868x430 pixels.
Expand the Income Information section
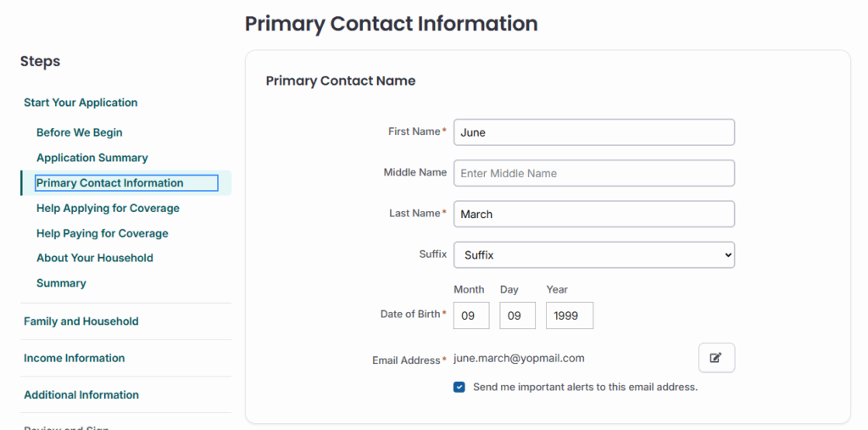point(75,358)
